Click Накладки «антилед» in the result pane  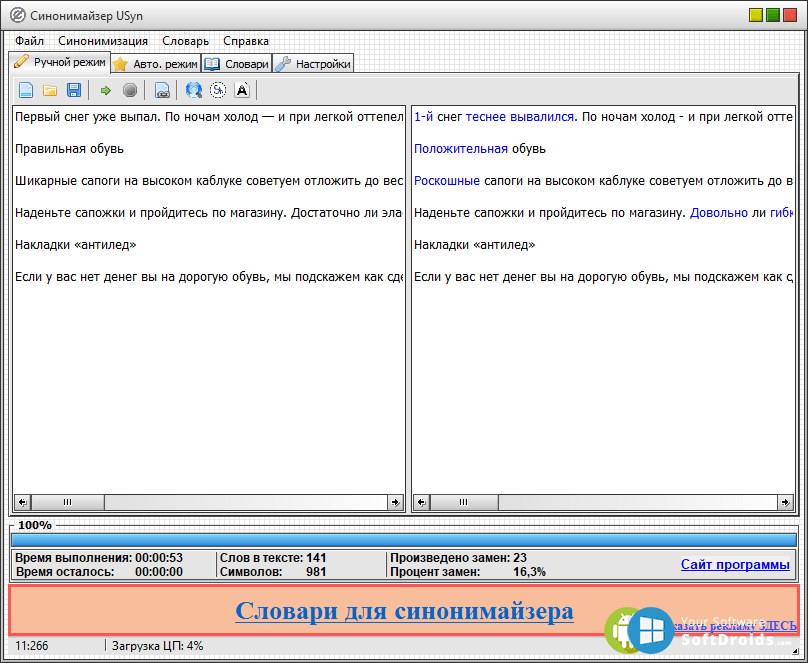(x=475, y=245)
